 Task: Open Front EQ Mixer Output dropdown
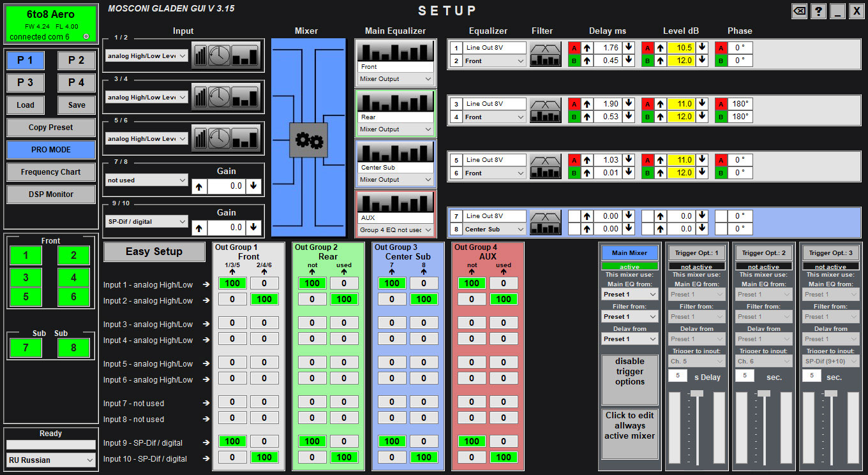tap(395, 79)
